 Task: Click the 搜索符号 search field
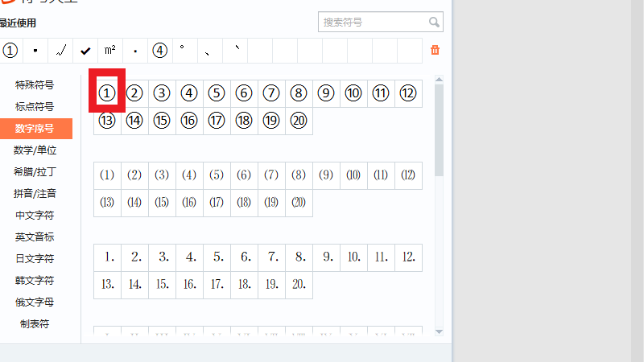tap(372, 23)
